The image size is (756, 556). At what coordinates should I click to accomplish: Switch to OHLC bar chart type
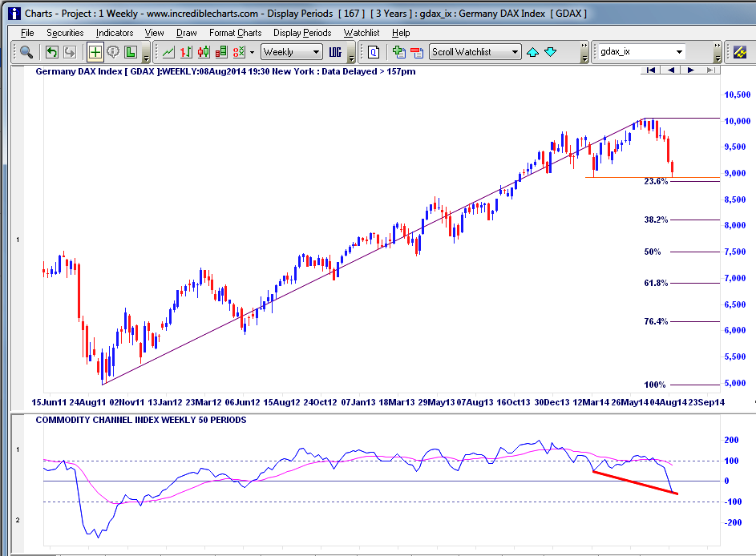(x=186, y=52)
